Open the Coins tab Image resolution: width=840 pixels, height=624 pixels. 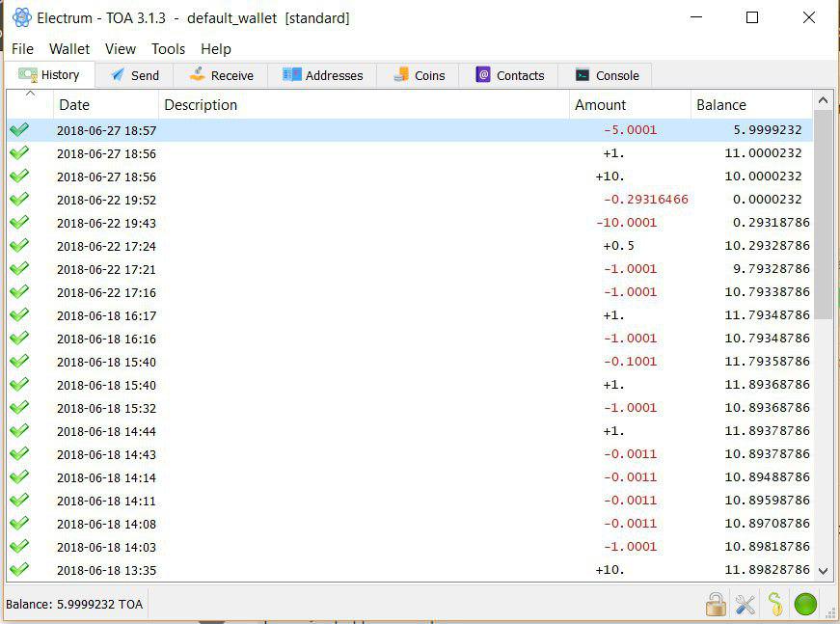419,75
